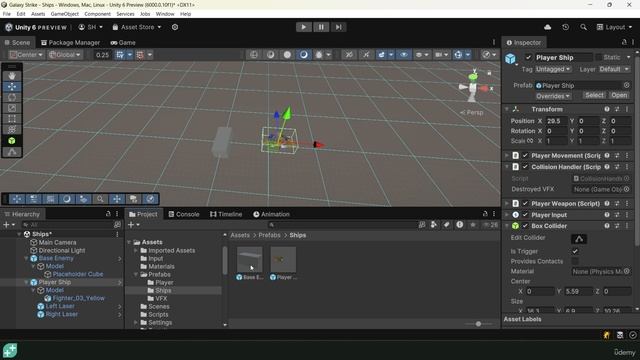The image size is (640, 360).
Task: Open the Asset Store dropdown
Action: click(137, 27)
